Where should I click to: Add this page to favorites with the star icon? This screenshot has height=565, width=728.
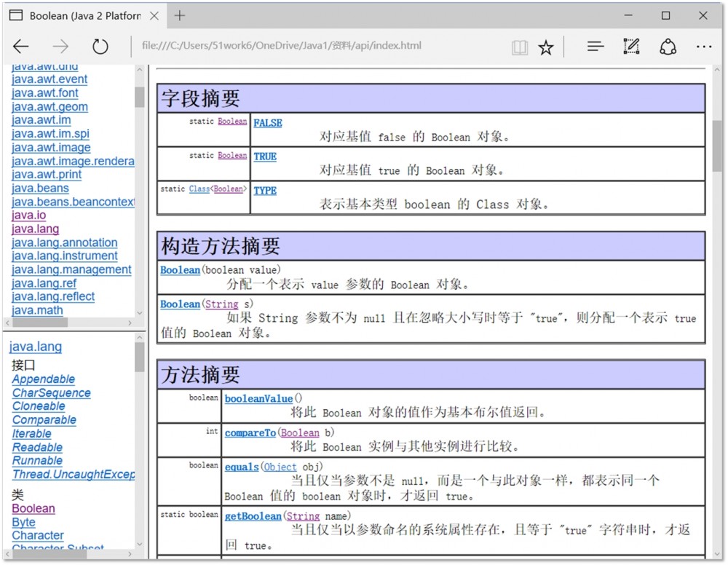(x=545, y=45)
